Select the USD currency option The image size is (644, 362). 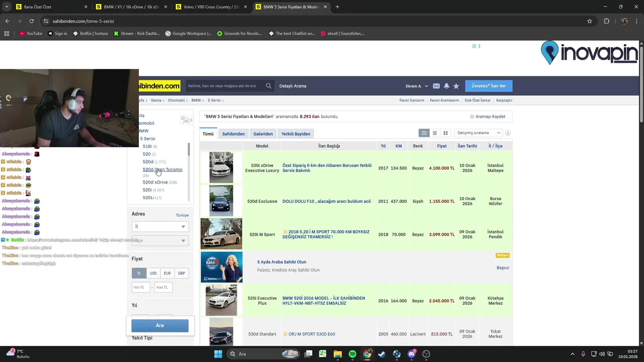[x=153, y=273]
